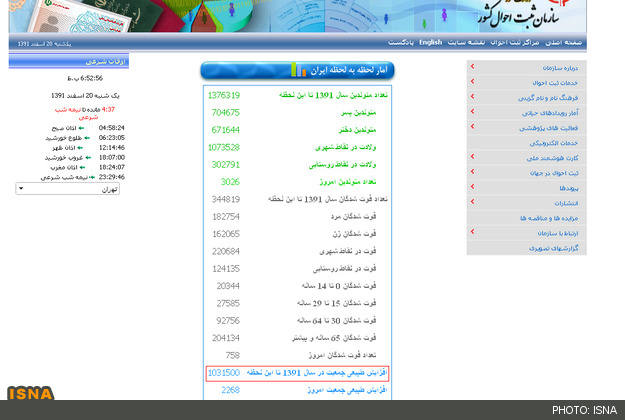Click the ages 65 and over value 204134
Screen dimensions: 625x420
[226, 338]
